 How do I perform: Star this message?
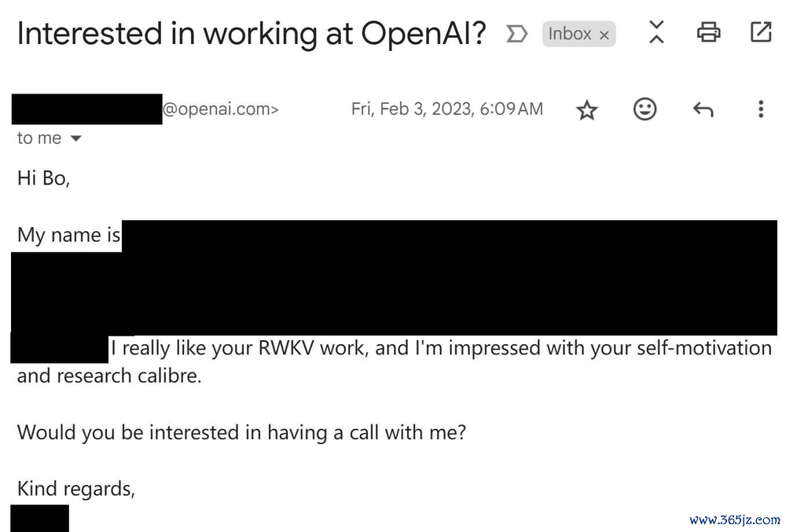[x=587, y=110]
